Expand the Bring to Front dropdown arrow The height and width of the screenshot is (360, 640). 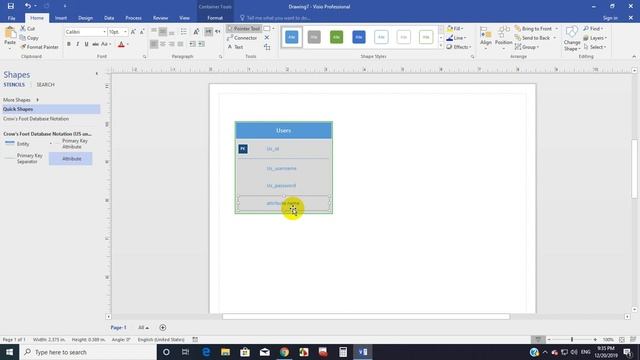(x=556, y=29)
